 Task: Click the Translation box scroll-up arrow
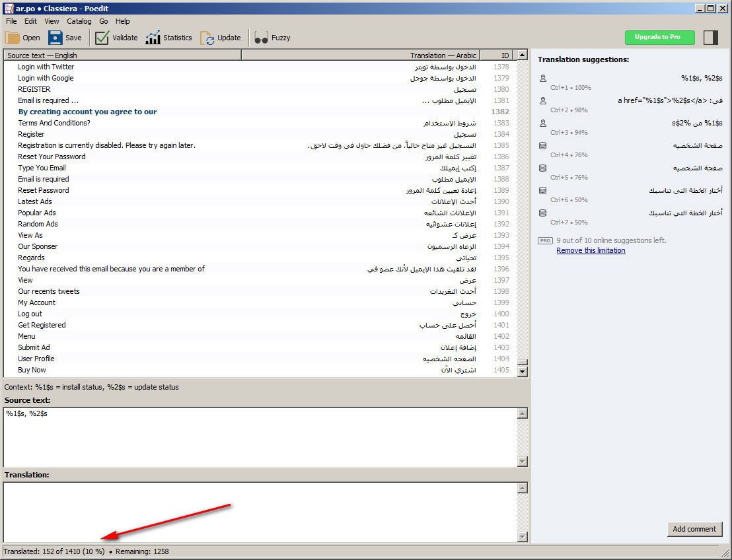[523, 487]
